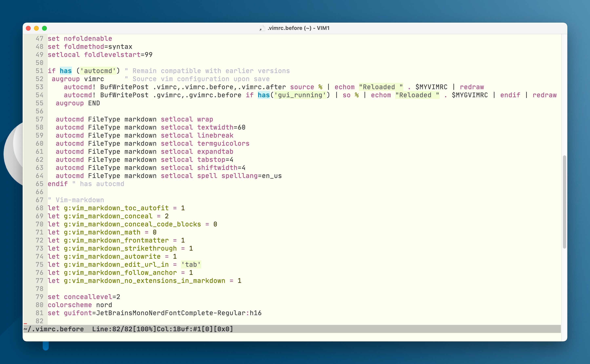
Task: Click 'g:vim_markdown_follow_anchor' variable
Action: [120, 273]
